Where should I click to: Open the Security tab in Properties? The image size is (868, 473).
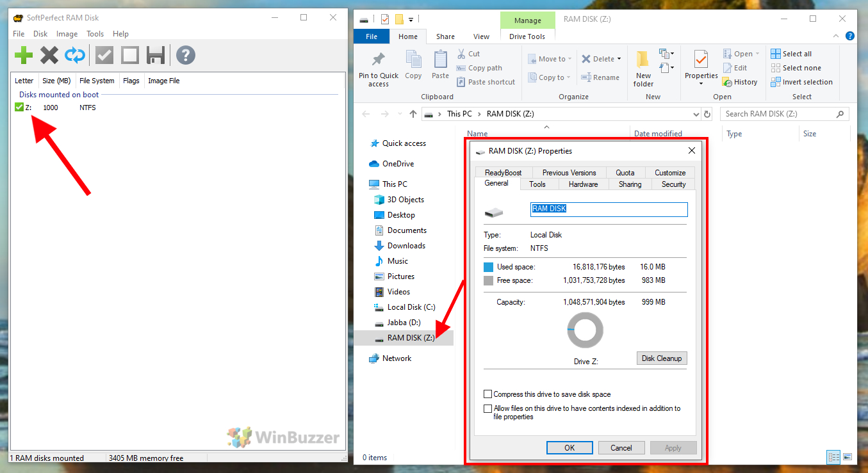(673, 184)
